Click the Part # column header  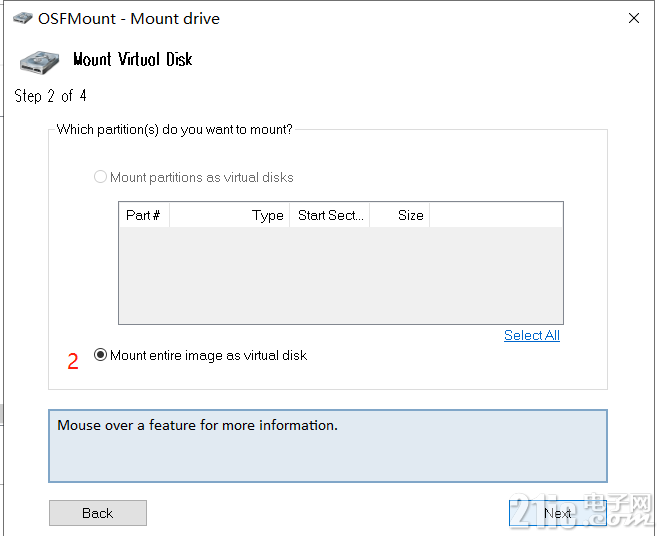[144, 215]
